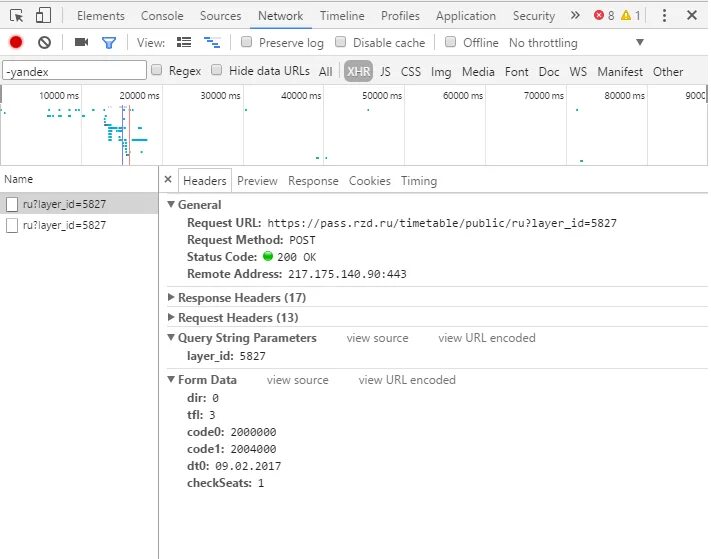711x559 pixels.
Task: Open the Application tab
Action: point(466,16)
